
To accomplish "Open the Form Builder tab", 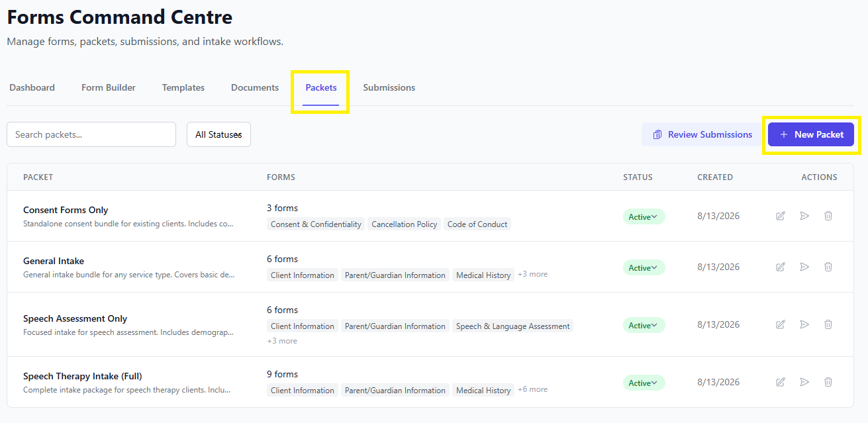I will [x=109, y=87].
